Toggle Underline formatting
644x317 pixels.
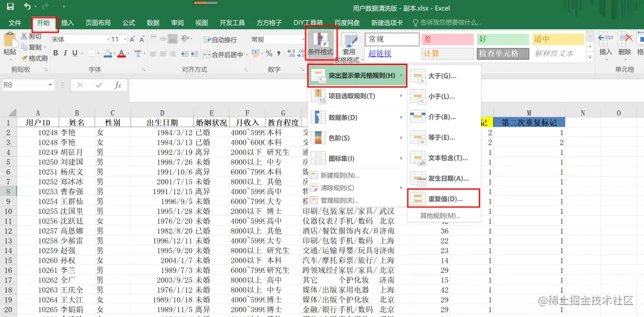[x=75, y=54]
